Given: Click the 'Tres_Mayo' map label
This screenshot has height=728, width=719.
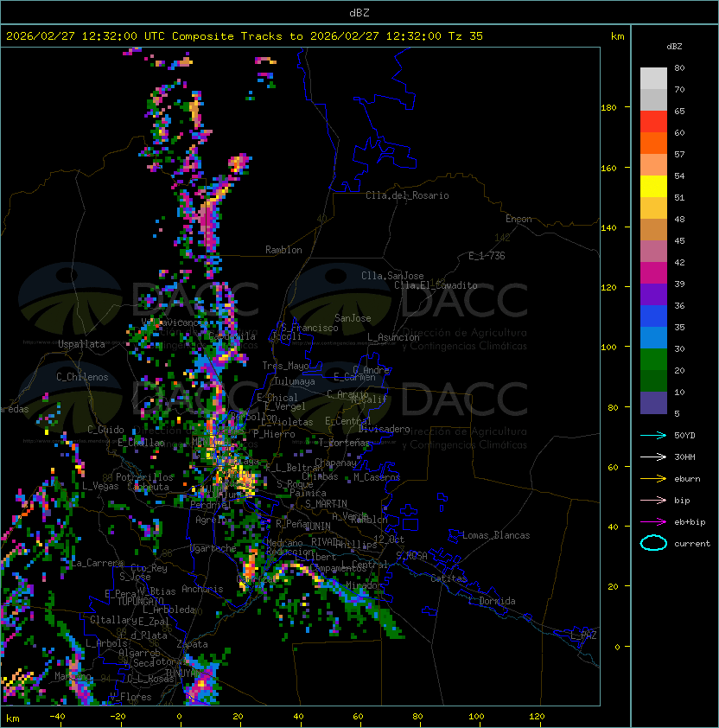Looking at the screenshot, I should 285,366.
